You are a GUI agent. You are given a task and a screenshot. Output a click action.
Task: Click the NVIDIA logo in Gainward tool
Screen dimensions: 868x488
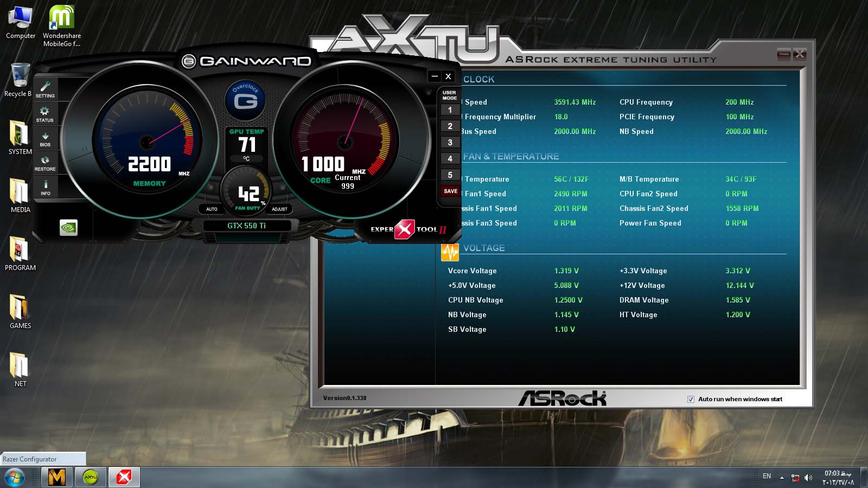[x=68, y=228]
